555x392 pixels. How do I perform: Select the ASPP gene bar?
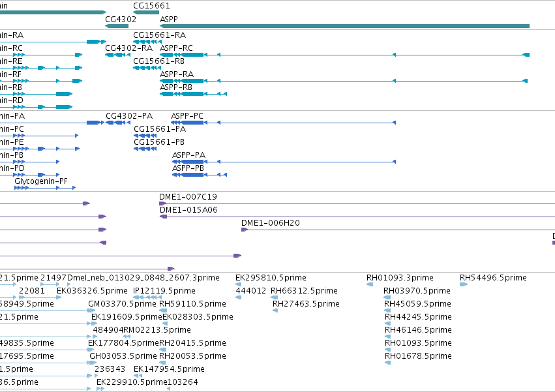click(x=344, y=26)
